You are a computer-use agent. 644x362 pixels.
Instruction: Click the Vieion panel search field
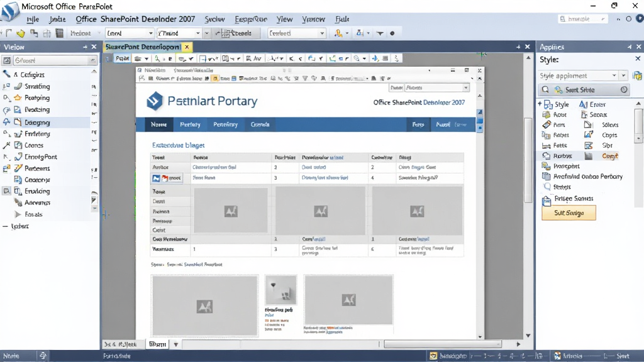tap(55, 60)
